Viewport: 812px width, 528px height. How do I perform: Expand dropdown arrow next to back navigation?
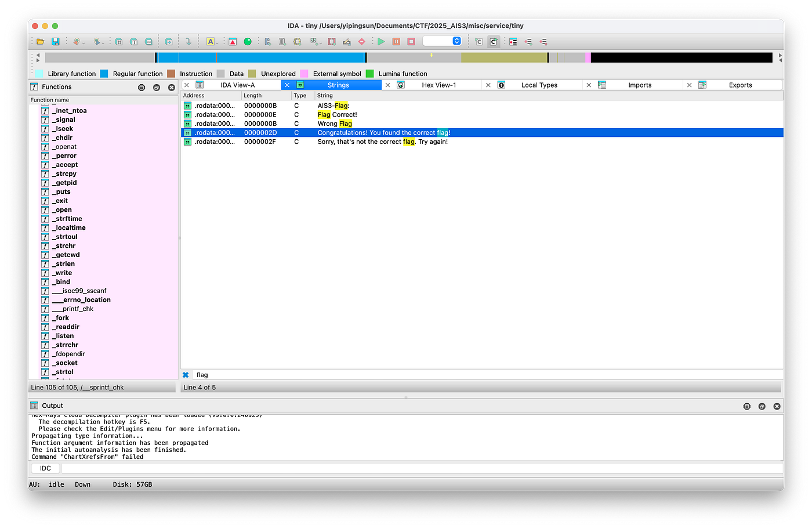[84, 43]
